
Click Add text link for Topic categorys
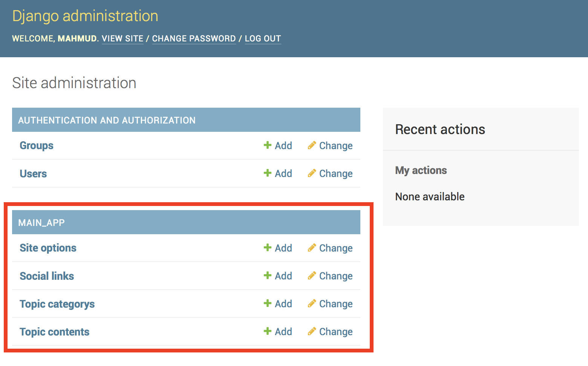coord(283,304)
